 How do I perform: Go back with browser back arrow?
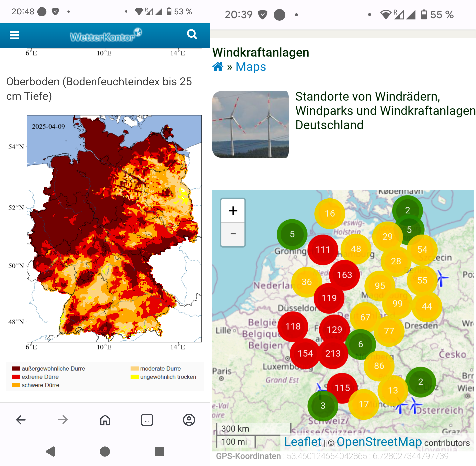coord(21,420)
